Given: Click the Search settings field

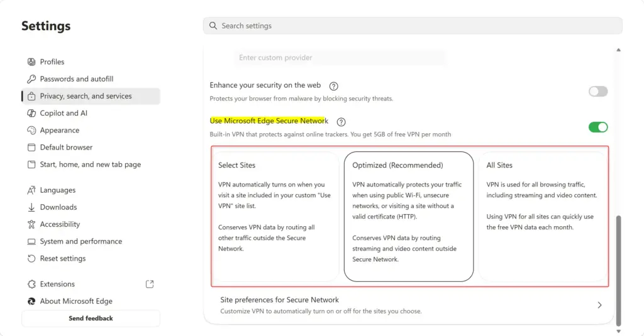Looking at the screenshot, I should click(413, 26).
